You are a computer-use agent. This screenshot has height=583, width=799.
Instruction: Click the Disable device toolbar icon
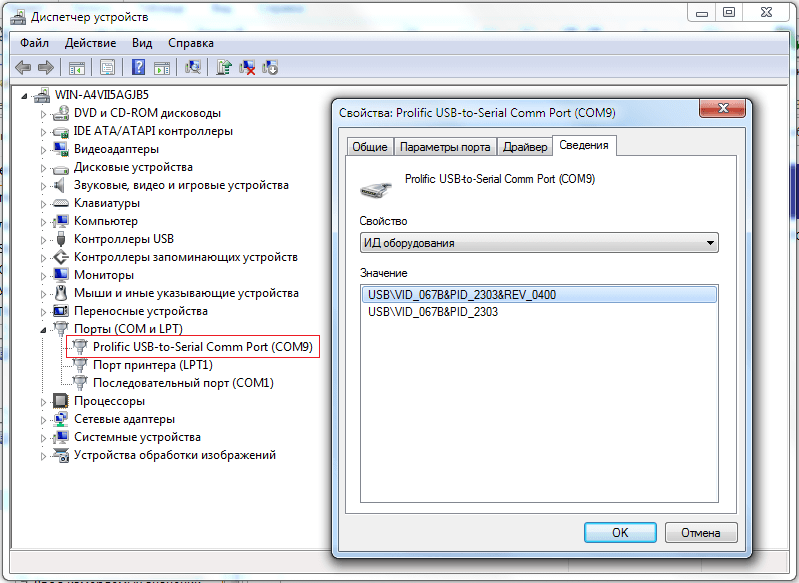coord(270,67)
